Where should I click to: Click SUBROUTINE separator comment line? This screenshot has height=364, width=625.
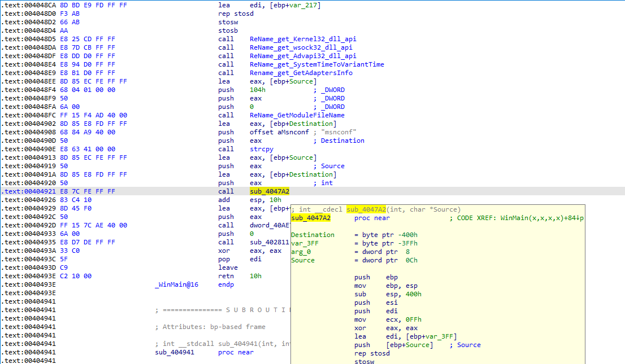tap(223, 310)
